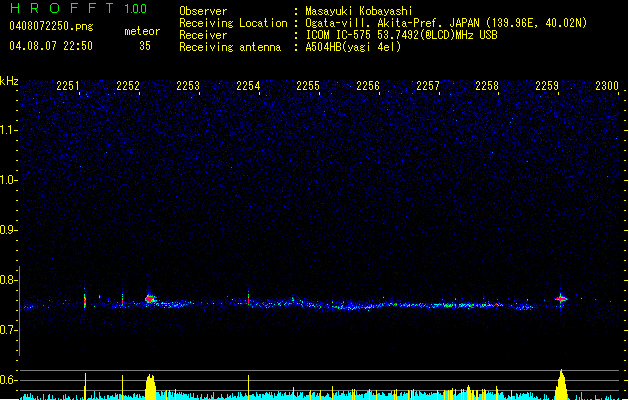Click the large yellow power peak after 2259
The image size is (629, 400).
(561, 384)
